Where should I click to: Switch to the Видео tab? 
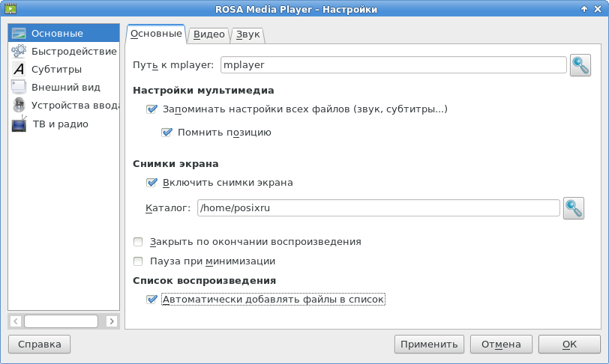(x=209, y=34)
